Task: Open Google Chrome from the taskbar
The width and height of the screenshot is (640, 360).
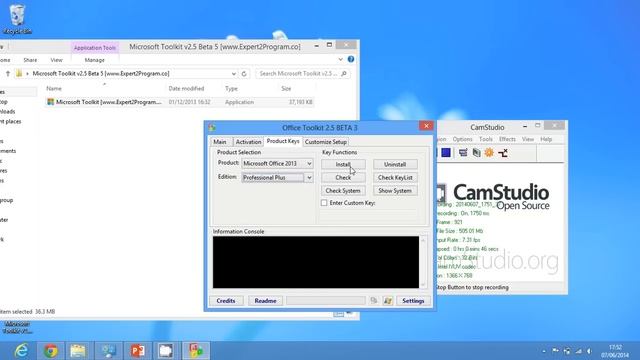Action: tap(51, 351)
